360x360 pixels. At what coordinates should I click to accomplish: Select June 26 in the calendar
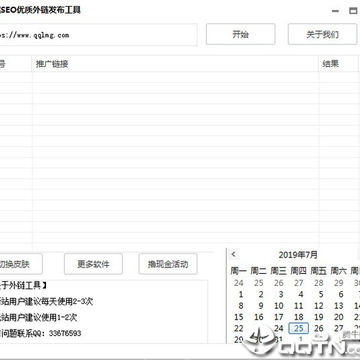[x=279, y=283]
